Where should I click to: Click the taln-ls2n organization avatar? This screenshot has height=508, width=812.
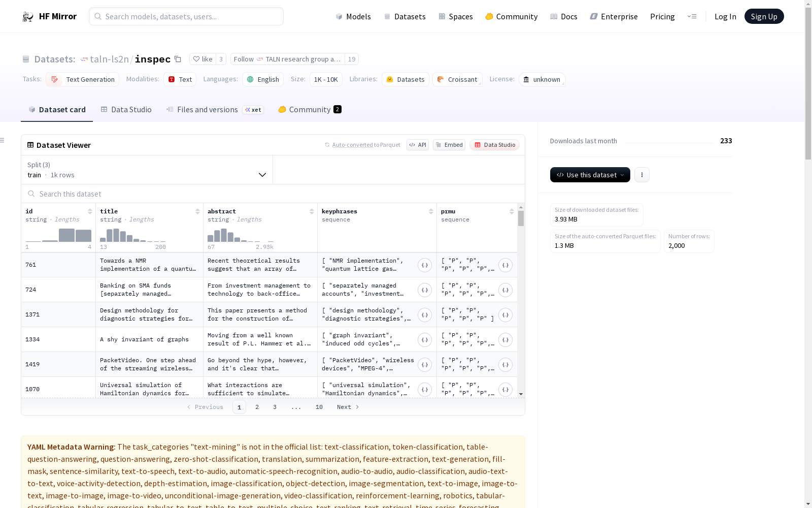click(84, 59)
